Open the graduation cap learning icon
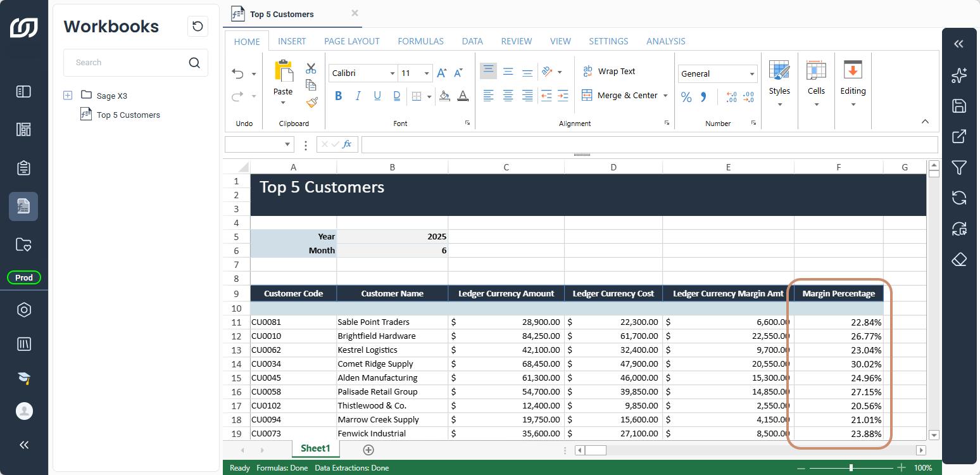This screenshot has width=980, height=475. [23, 378]
